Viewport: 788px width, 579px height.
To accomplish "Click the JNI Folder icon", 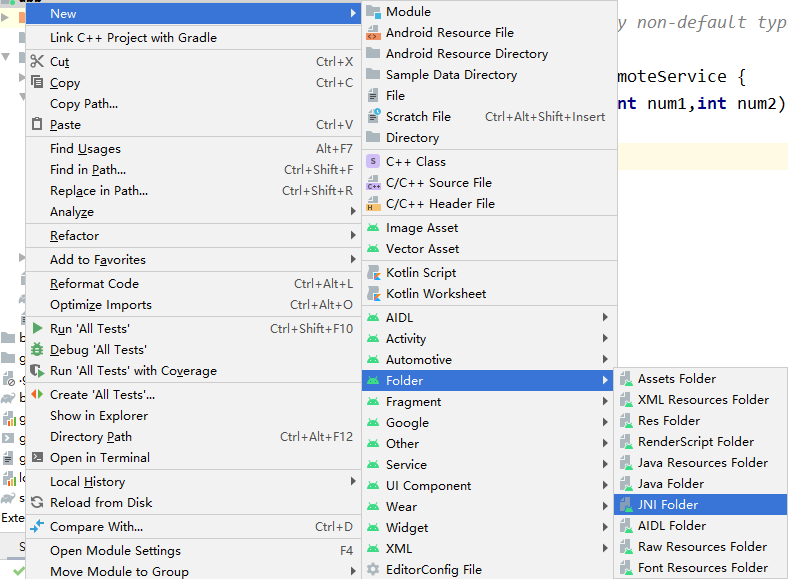I will coord(626,505).
